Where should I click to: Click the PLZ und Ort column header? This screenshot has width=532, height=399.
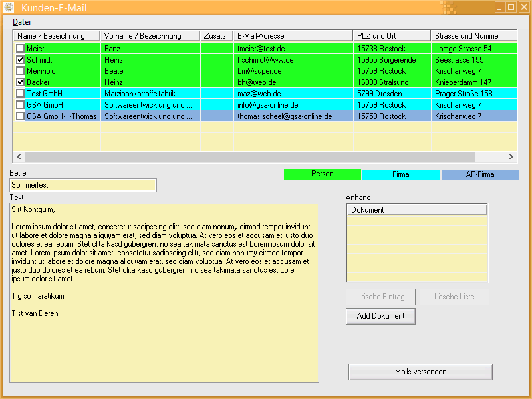tap(391, 36)
